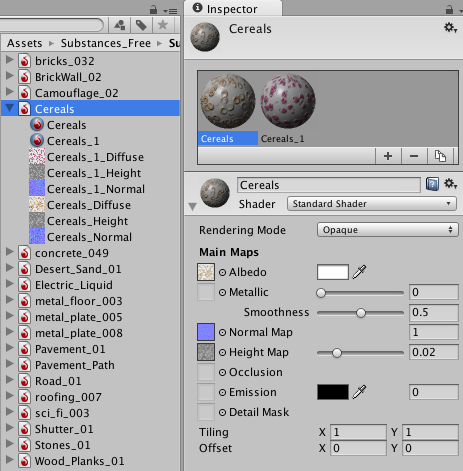Collapse the Cereals material properties foldout
Screen dimensions: 463x471
(x=192, y=207)
